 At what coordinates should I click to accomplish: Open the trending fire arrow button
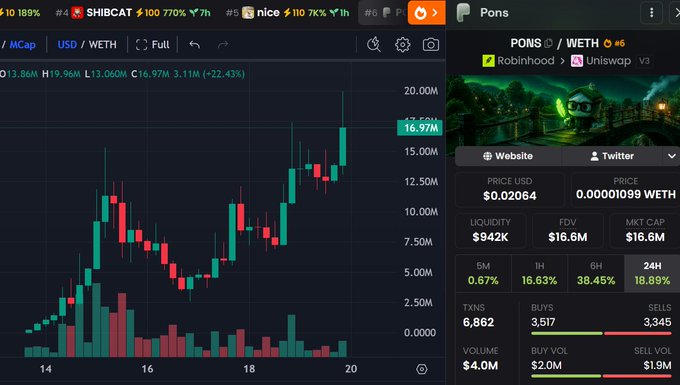(x=426, y=13)
